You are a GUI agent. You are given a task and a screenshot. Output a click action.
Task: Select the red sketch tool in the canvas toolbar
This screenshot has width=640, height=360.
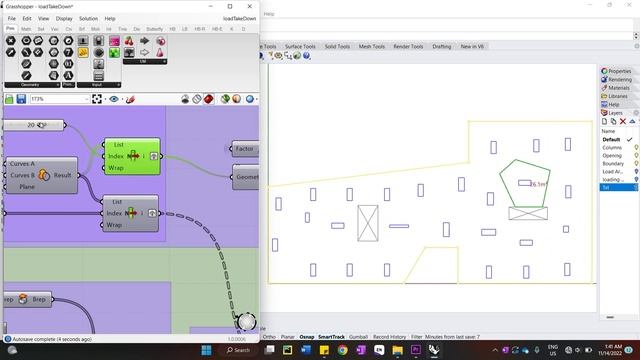tap(130, 99)
